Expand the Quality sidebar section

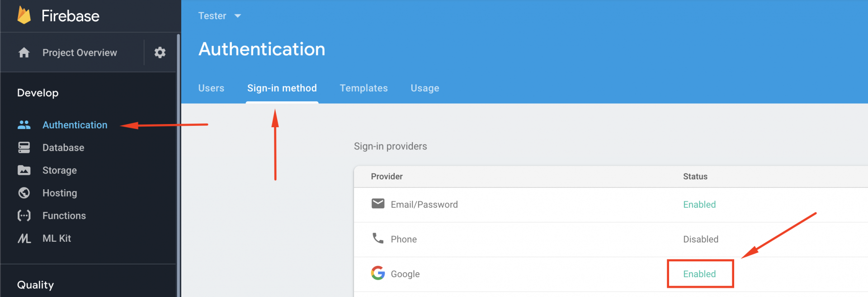tap(35, 285)
